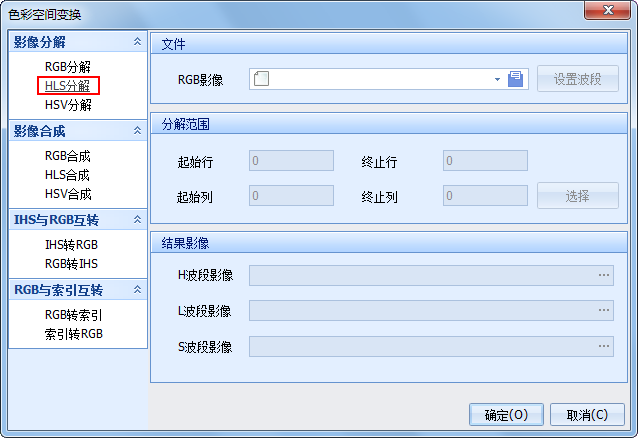The image size is (638, 438).
Task: Choose IHS转RGB conversion
Action: [71, 244]
